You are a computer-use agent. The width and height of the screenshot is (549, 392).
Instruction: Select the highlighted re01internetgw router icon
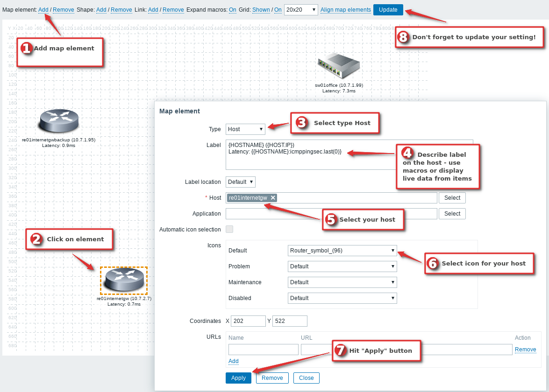click(x=124, y=280)
